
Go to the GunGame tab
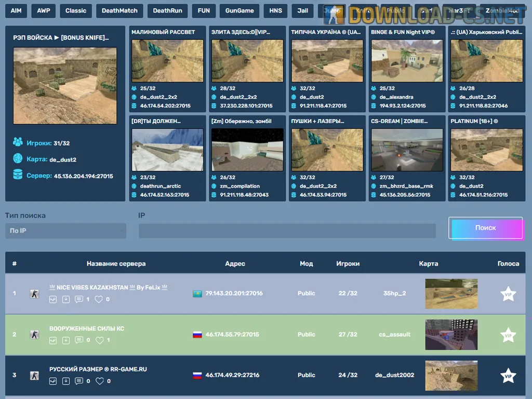(x=239, y=11)
